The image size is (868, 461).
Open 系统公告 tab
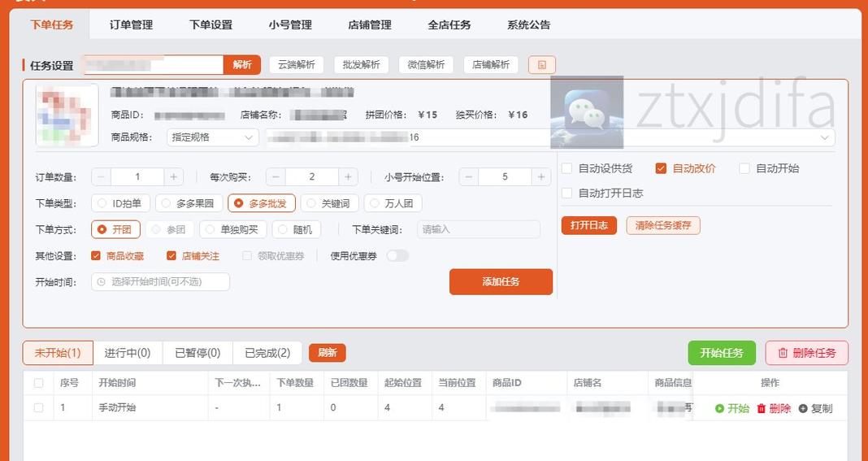[528, 25]
